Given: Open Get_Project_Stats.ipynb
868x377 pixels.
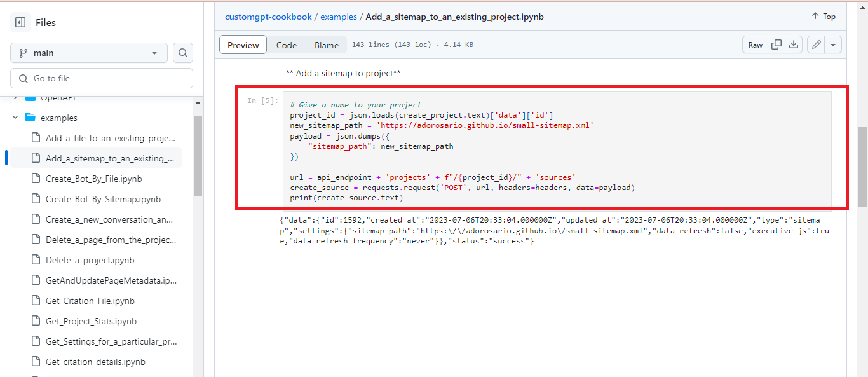Looking at the screenshot, I should [92, 321].
